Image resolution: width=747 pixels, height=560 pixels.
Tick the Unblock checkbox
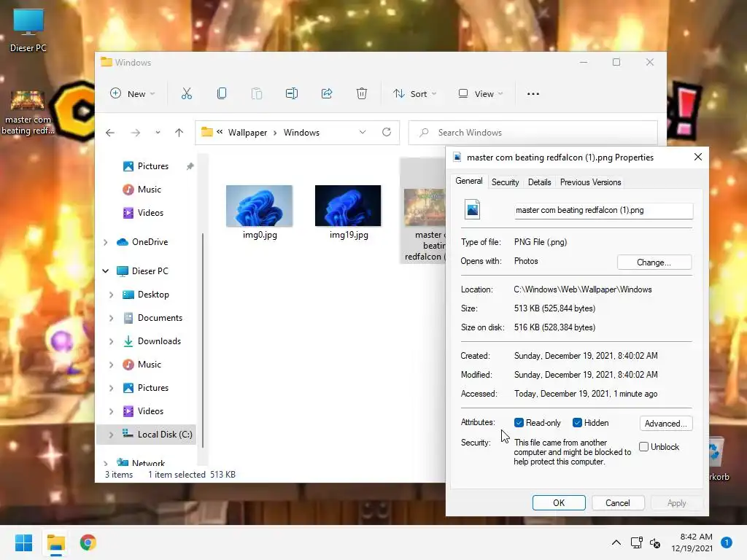point(643,447)
